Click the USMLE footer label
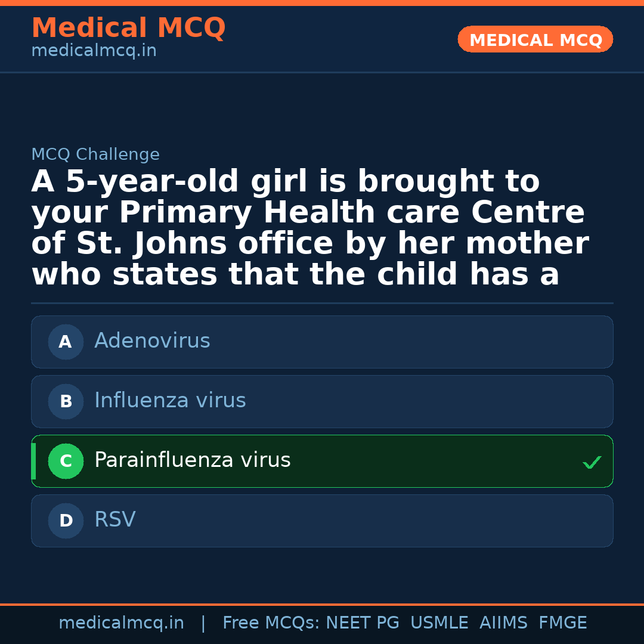 point(439,623)
